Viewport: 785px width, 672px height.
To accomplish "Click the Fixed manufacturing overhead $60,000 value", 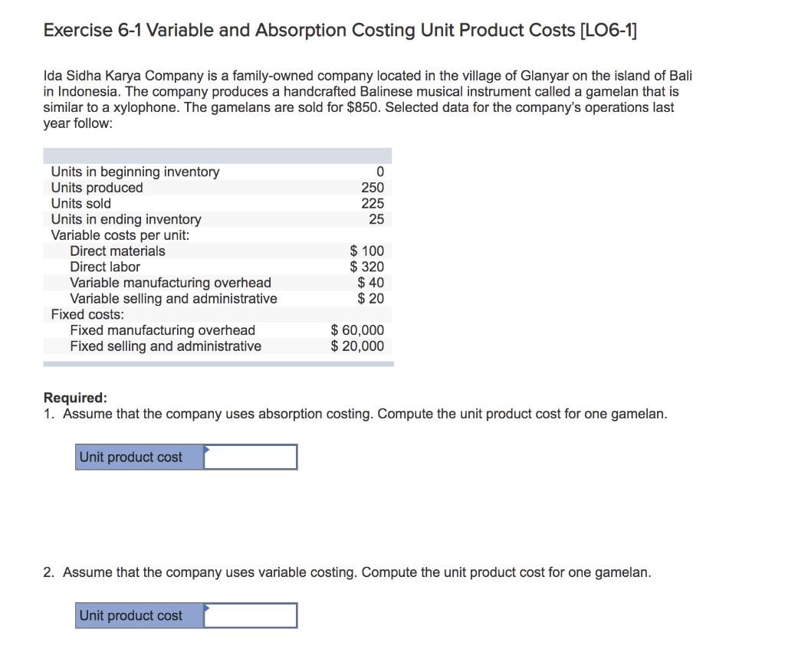I will [x=358, y=330].
